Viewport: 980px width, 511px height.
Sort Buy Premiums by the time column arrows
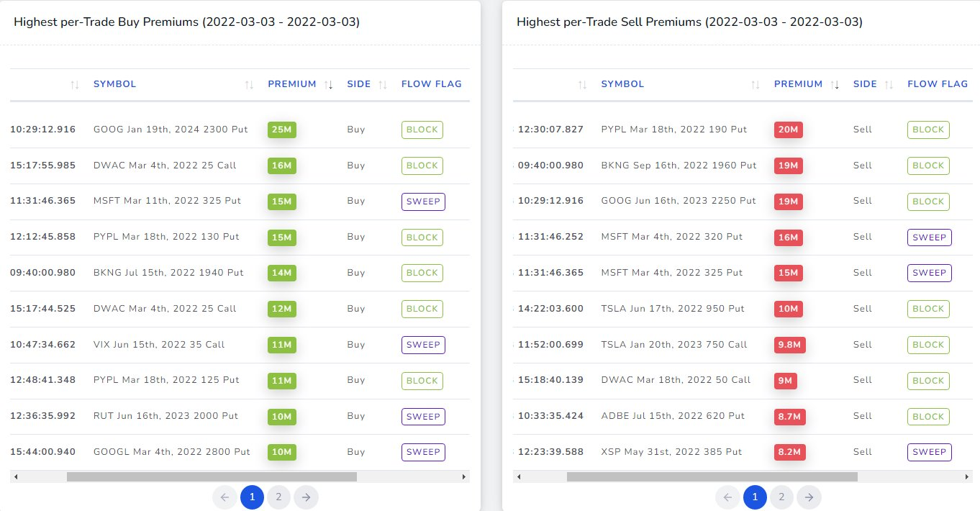pyautogui.click(x=75, y=85)
